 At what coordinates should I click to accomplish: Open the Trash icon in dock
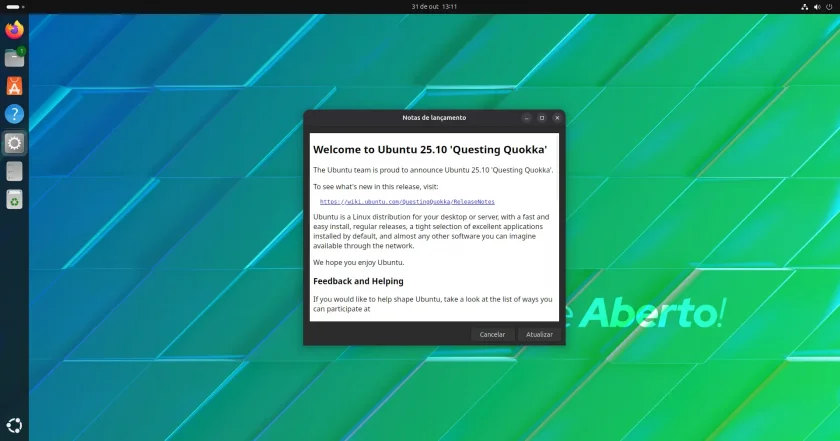(x=14, y=199)
